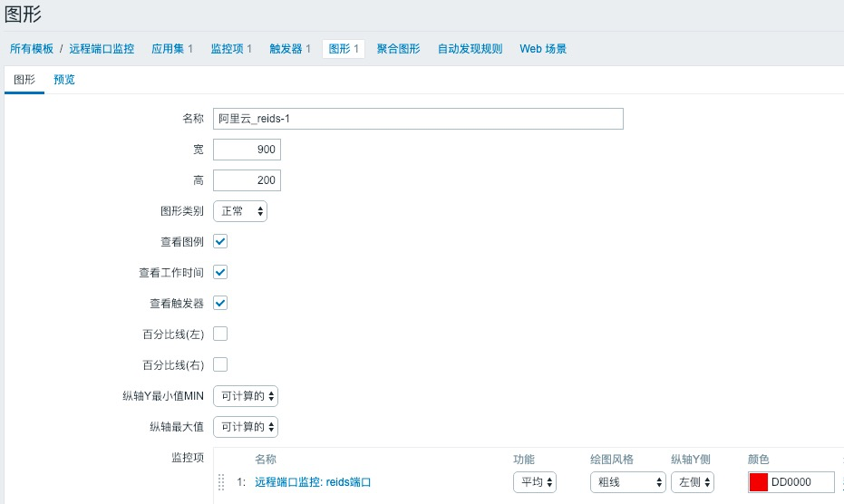Open the 远程端口监控: reids端口 item link

point(313,482)
